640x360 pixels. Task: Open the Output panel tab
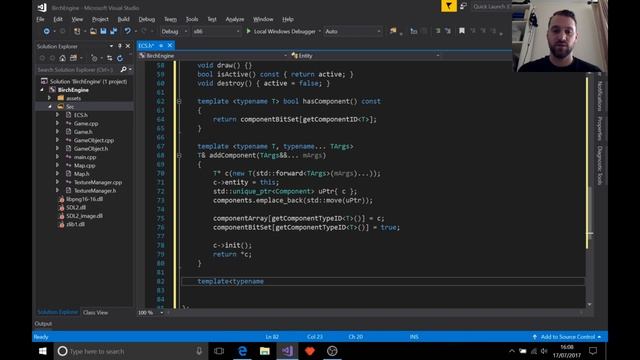click(x=43, y=324)
